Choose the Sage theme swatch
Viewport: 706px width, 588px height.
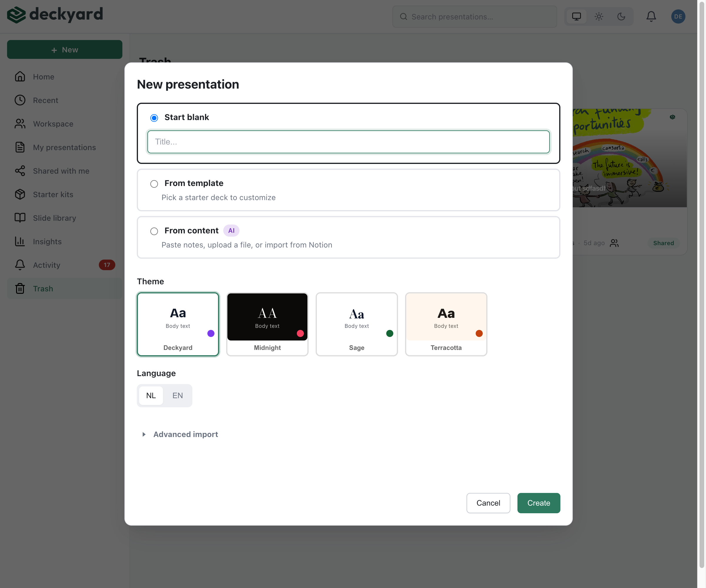357,324
